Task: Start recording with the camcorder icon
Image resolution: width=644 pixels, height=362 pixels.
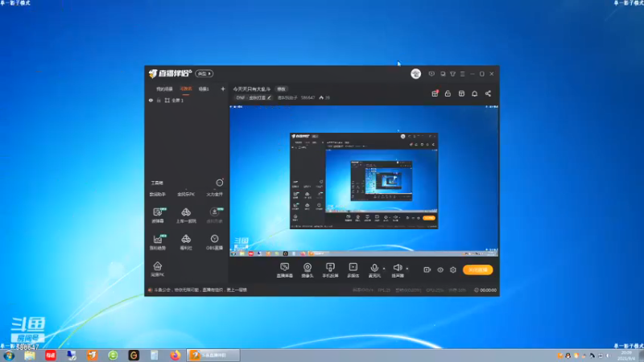Action: pos(427,269)
